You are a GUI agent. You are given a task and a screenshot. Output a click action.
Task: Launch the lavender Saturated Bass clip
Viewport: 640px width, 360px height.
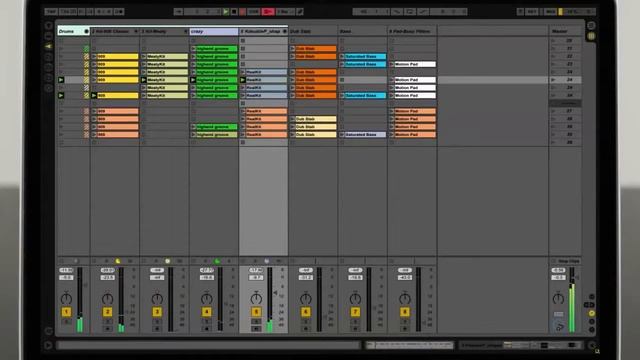(x=342, y=135)
